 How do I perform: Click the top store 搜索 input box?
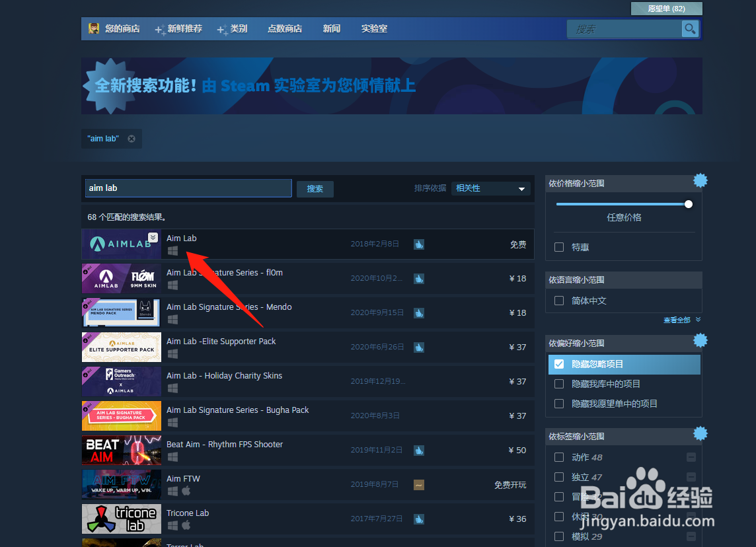(624, 30)
